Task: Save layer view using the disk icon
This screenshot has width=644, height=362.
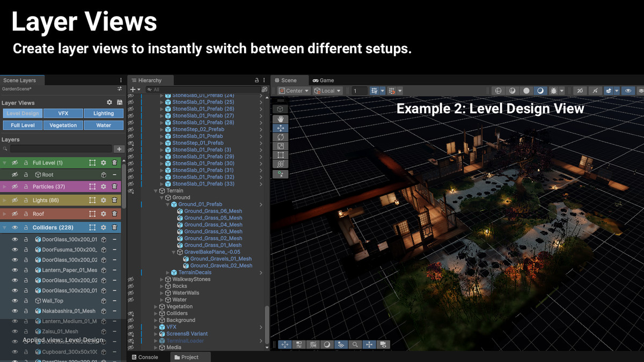Action: (120, 102)
